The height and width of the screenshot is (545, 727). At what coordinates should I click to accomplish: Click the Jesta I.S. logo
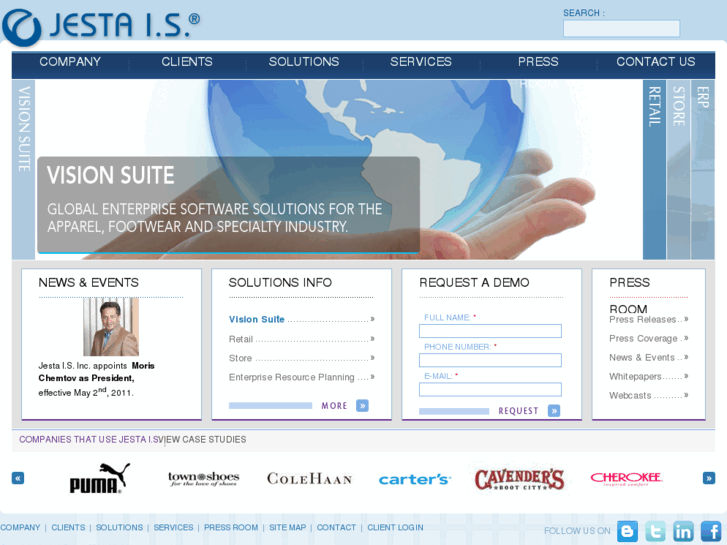point(101,26)
